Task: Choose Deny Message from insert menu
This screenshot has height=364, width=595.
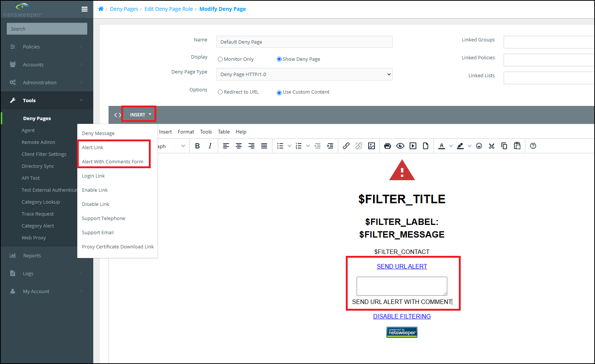Action: click(x=117, y=133)
